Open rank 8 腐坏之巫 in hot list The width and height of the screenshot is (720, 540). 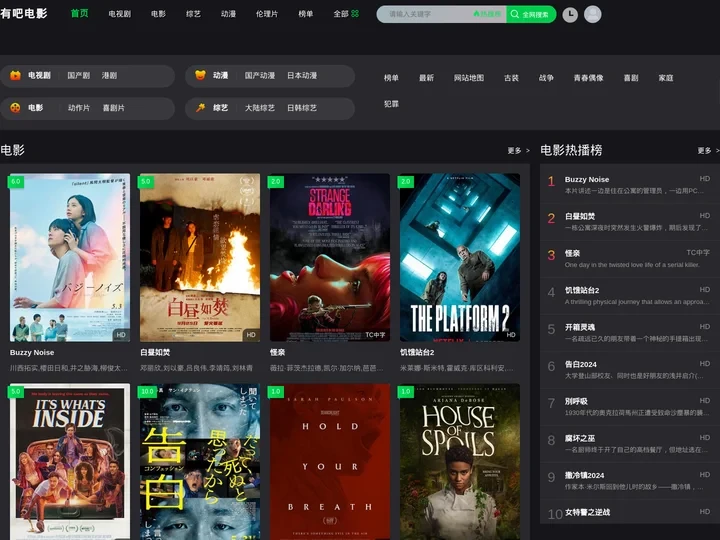tap(630, 444)
